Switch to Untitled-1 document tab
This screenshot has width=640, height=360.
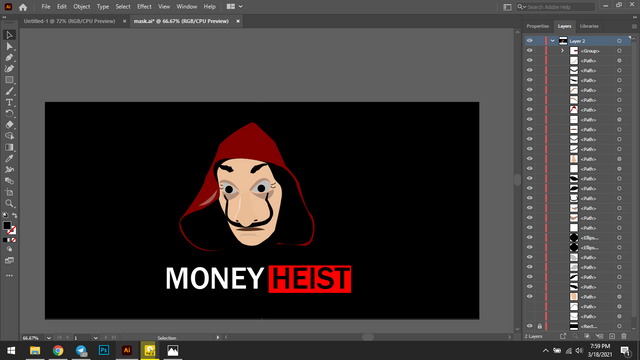69,21
